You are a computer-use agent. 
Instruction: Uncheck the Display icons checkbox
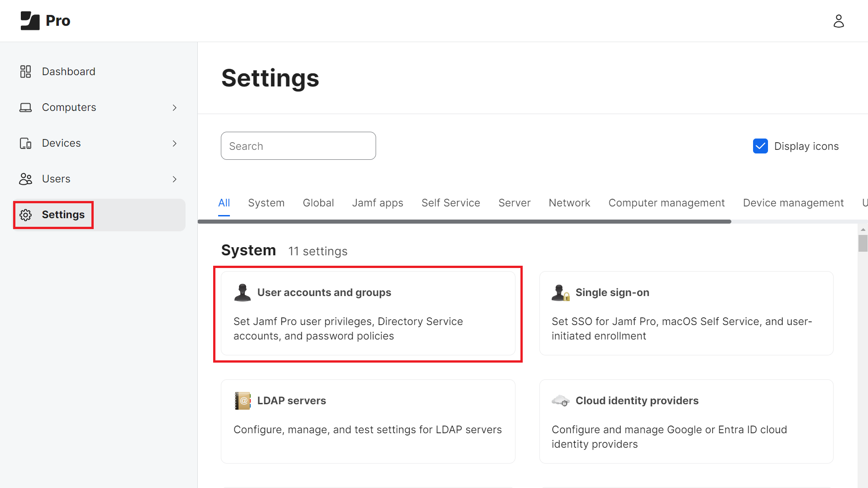(760, 146)
